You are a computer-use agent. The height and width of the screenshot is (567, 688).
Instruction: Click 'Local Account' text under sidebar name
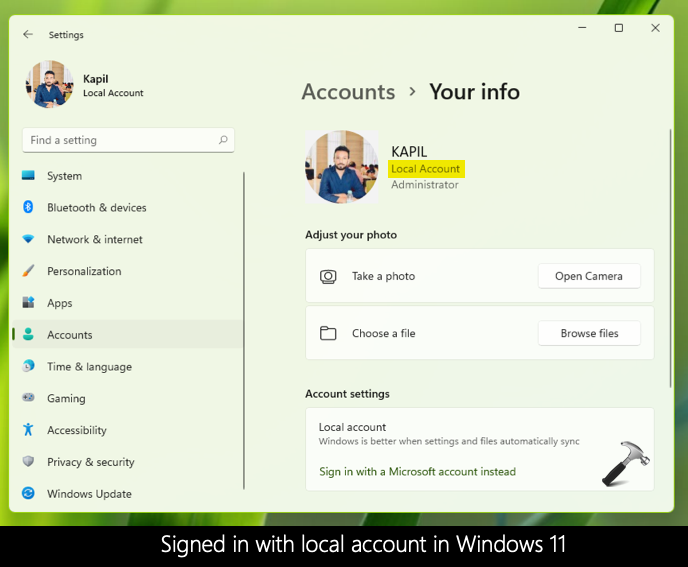[x=113, y=93]
